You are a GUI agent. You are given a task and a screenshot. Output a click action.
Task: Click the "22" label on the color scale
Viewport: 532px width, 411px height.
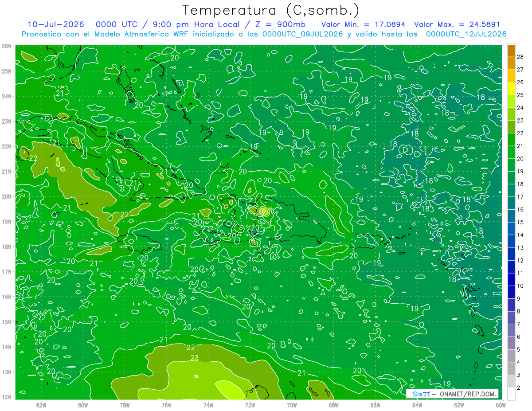tap(520, 133)
